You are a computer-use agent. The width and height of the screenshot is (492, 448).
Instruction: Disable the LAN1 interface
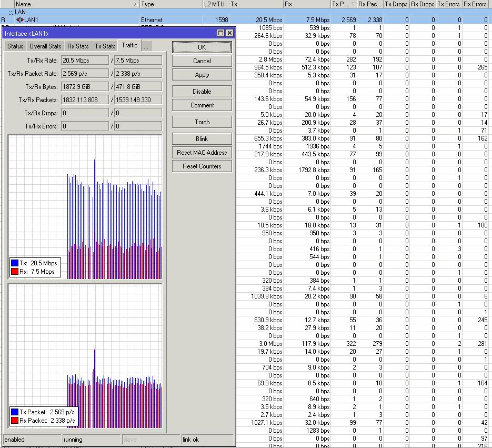tap(202, 92)
